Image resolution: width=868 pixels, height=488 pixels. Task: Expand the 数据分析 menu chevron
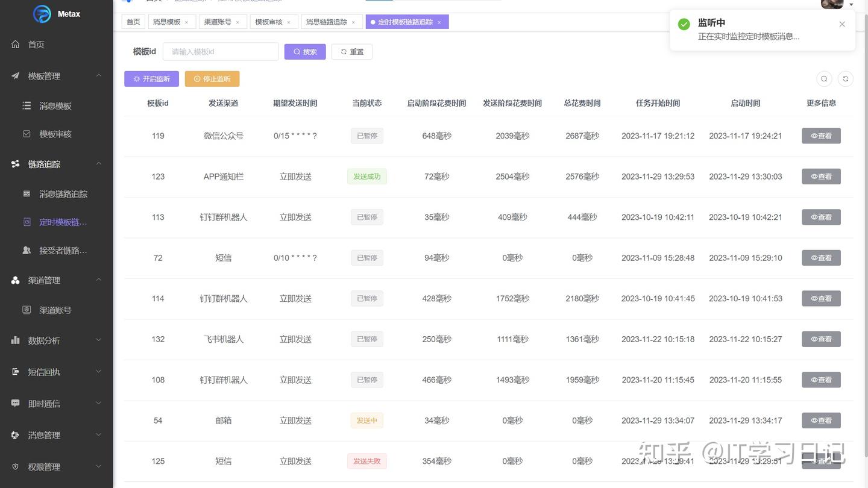[x=99, y=340]
